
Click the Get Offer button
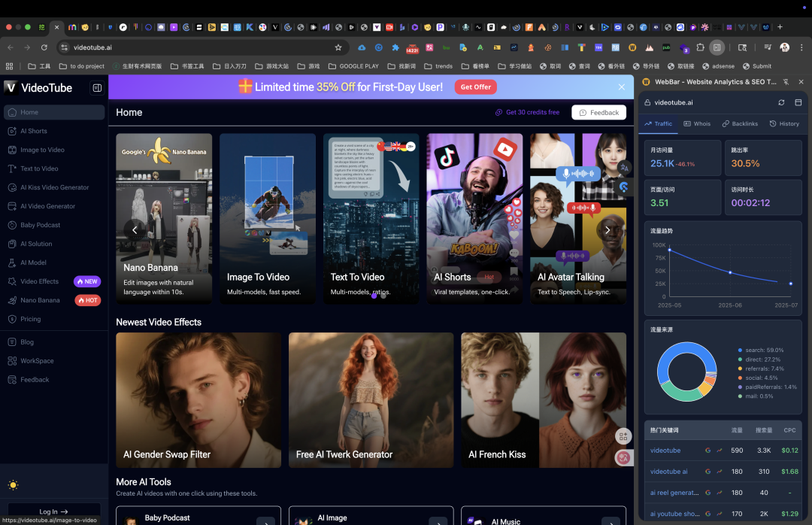pos(475,87)
